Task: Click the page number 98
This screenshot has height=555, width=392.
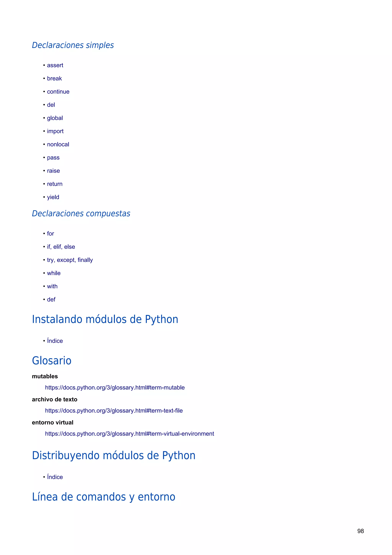Action: [361, 531]
